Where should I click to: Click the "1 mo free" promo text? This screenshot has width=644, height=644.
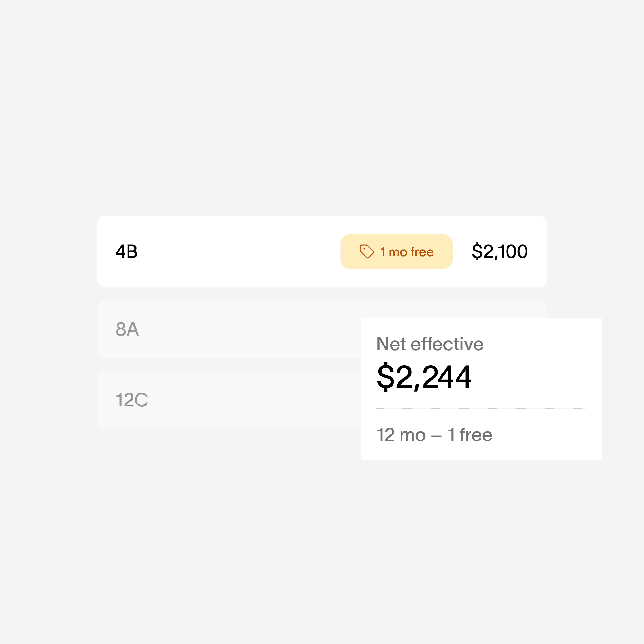407,252
